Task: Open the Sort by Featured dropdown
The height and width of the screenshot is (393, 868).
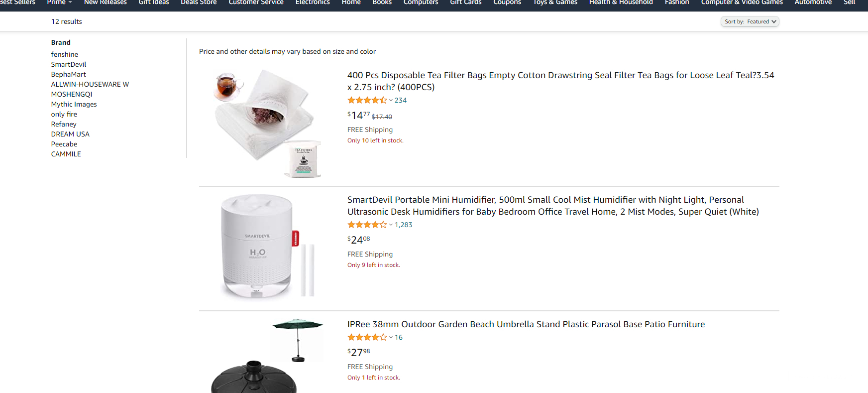Action: click(x=750, y=21)
